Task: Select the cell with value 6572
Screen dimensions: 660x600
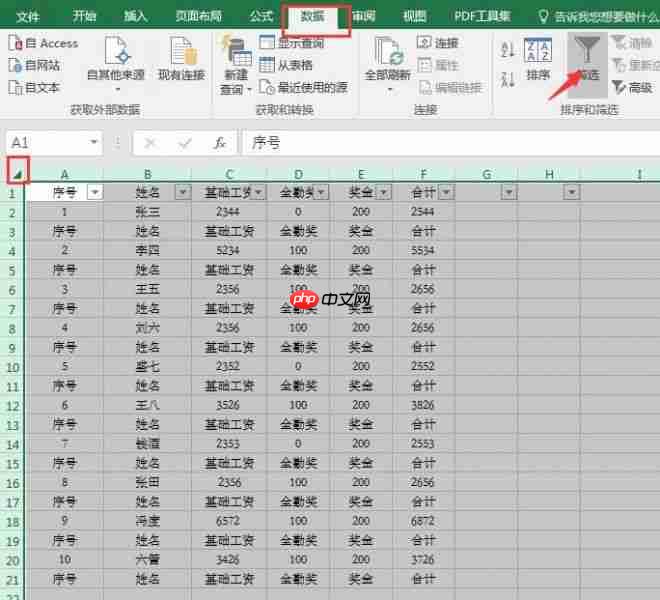Action: (x=229, y=521)
